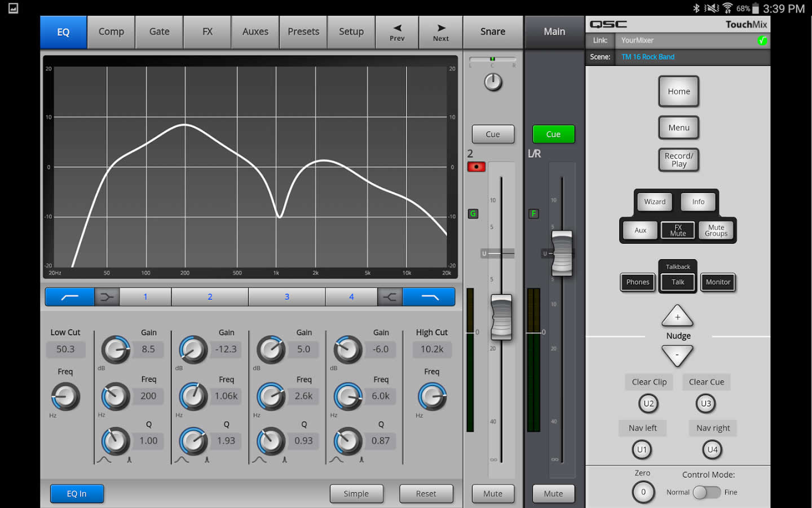This screenshot has height=508, width=812.
Task: Click the Main L/R fader handle
Action: [x=562, y=253]
